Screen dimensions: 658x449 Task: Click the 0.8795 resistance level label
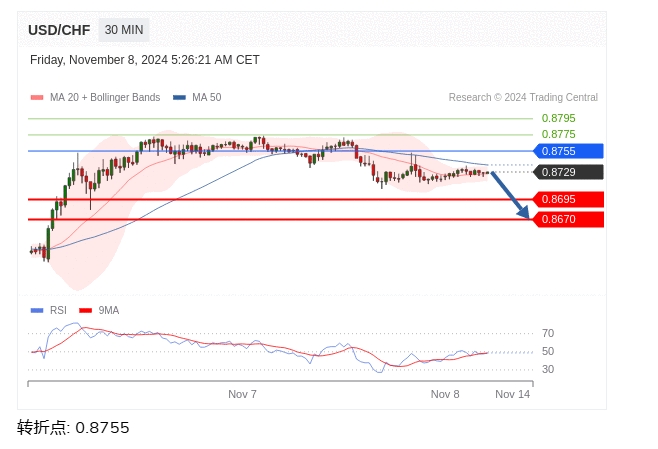point(559,118)
